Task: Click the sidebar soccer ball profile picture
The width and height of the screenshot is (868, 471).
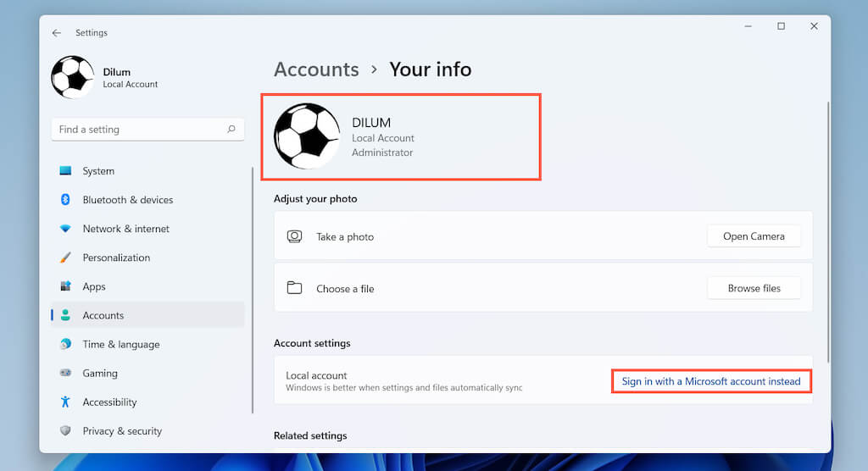Action: point(72,77)
